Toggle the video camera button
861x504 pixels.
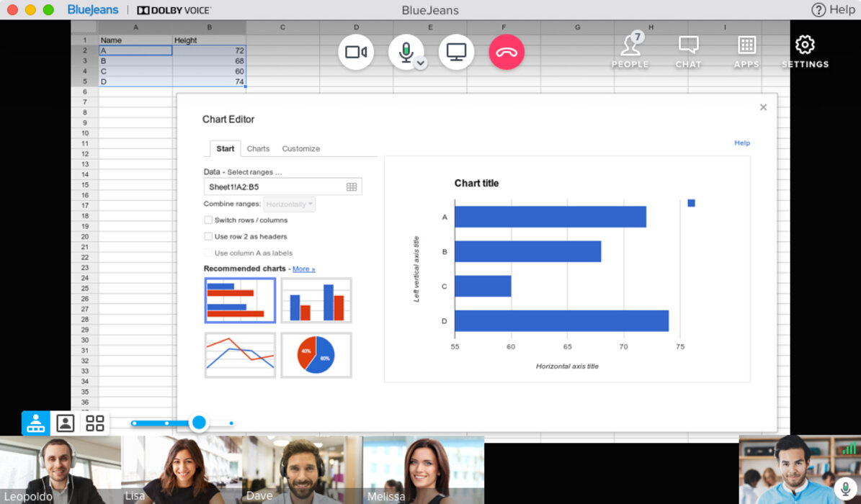pos(356,53)
